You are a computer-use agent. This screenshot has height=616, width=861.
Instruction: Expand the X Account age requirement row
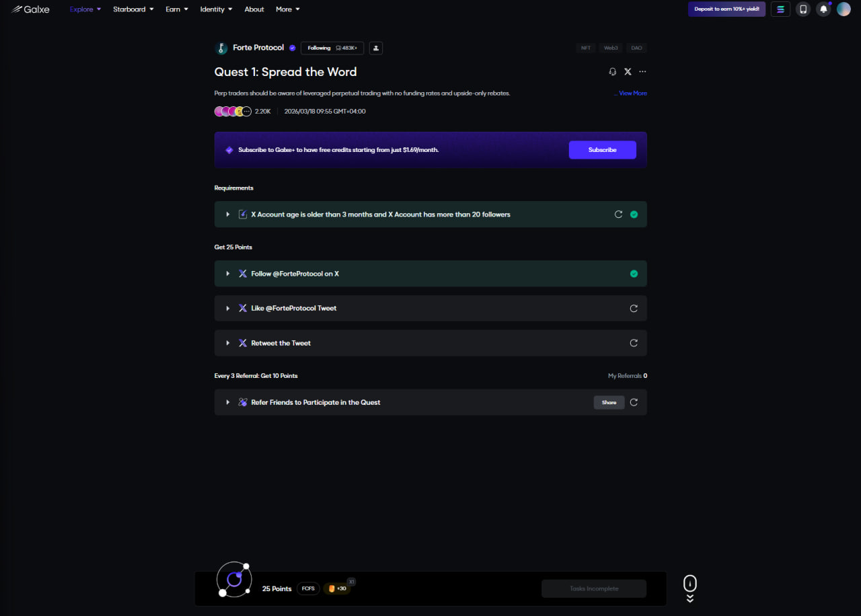(x=228, y=215)
